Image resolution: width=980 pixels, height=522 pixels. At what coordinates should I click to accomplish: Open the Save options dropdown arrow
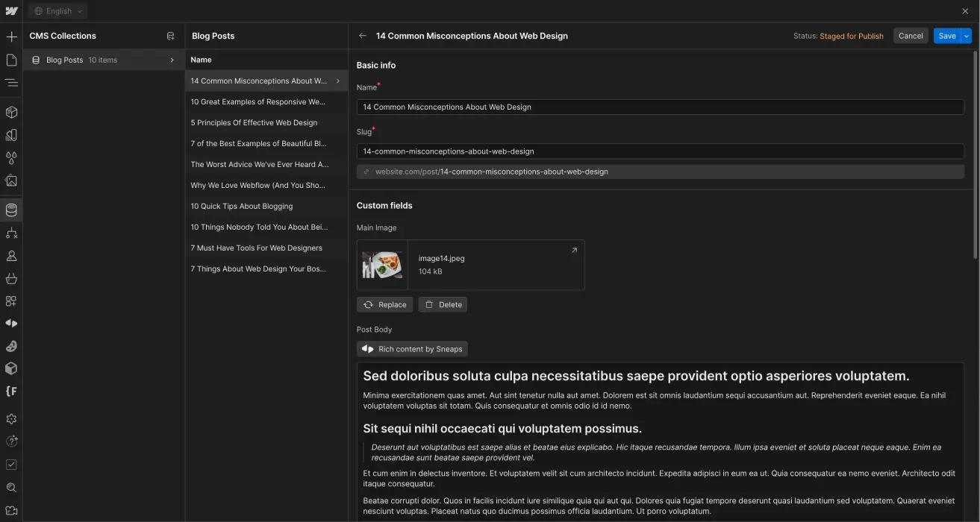tap(968, 35)
